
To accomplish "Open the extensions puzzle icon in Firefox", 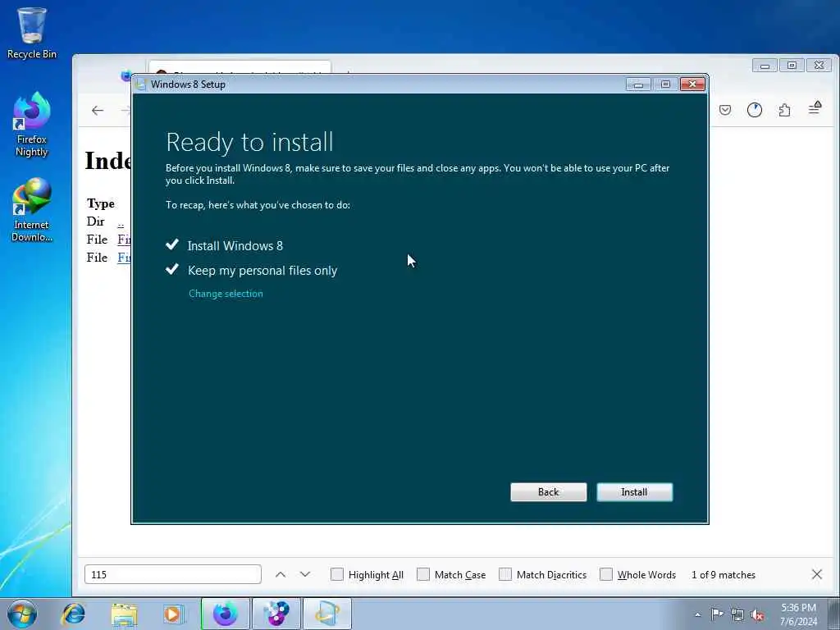I will (784, 110).
